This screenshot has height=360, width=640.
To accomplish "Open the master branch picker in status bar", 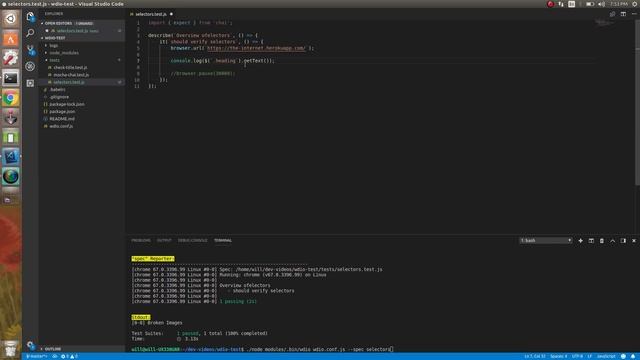I will (36, 356).
